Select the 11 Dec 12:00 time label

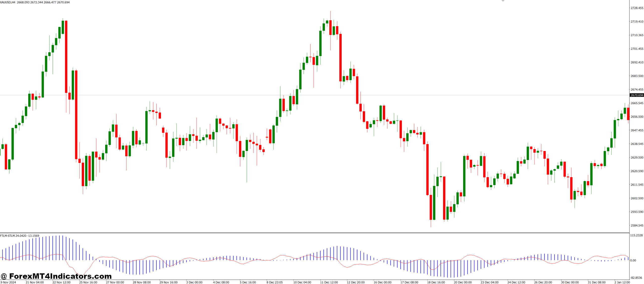(x=329, y=282)
